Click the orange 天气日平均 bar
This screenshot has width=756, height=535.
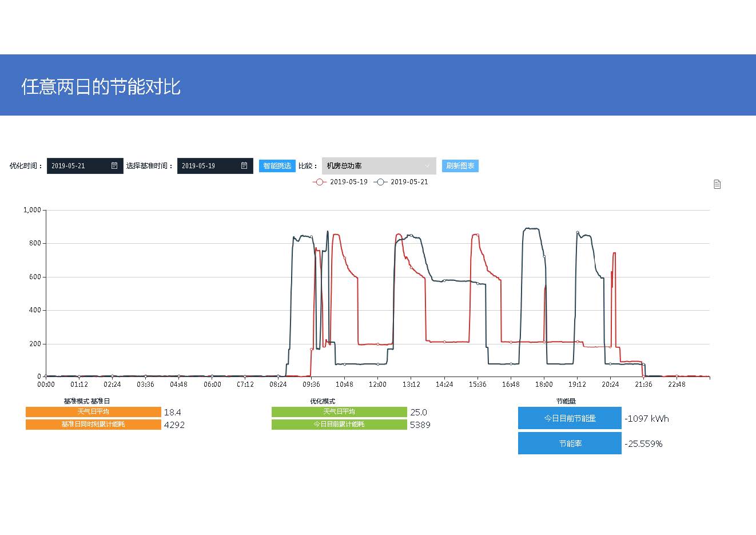(x=93, y=412)
